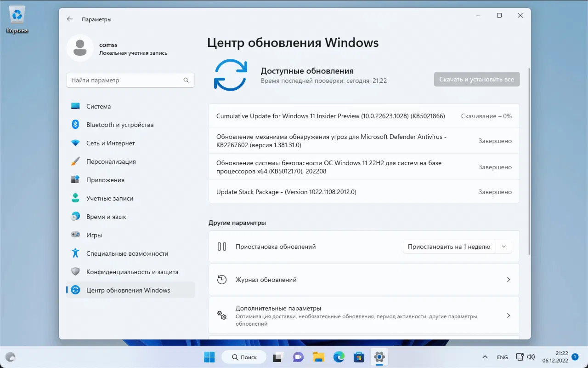Switch the ENG input language
588x368 pixels.
point(502,357)
